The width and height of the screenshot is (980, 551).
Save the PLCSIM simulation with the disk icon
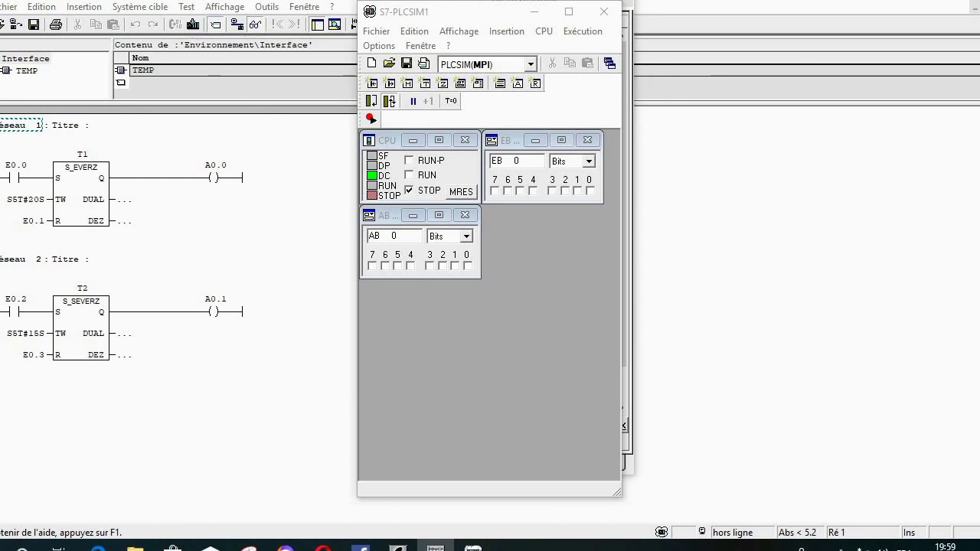pyautogui.click(x=407, y=64)
